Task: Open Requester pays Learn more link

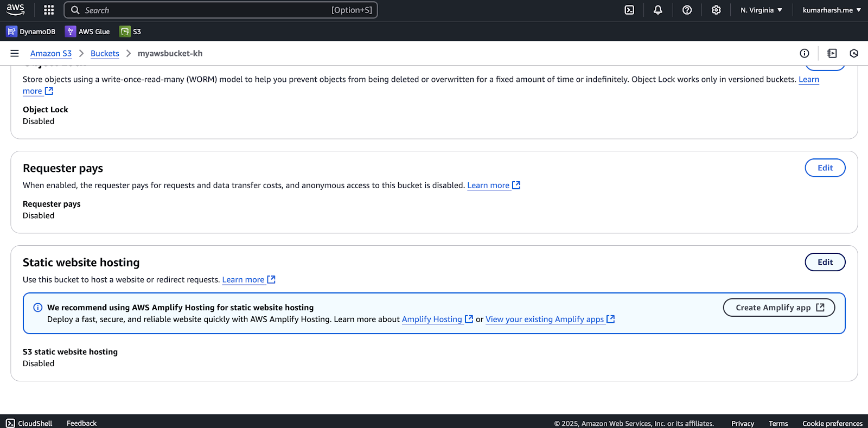Action: point(494,186)
